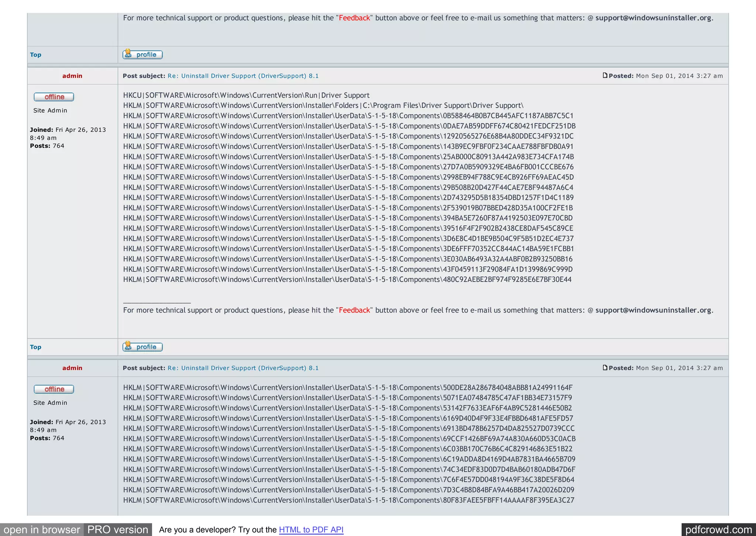
Task: Click the HKCU Run Driver Support registry line
Action: [246, 95]
